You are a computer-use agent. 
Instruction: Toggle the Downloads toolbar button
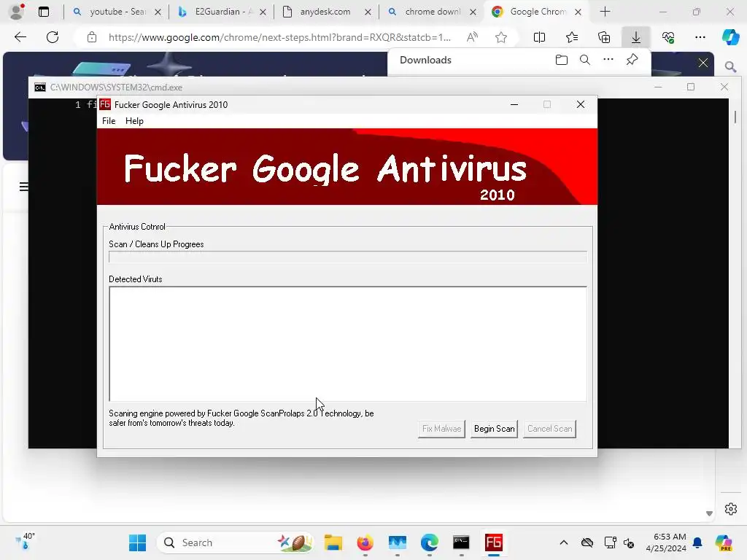pos(636,37)
